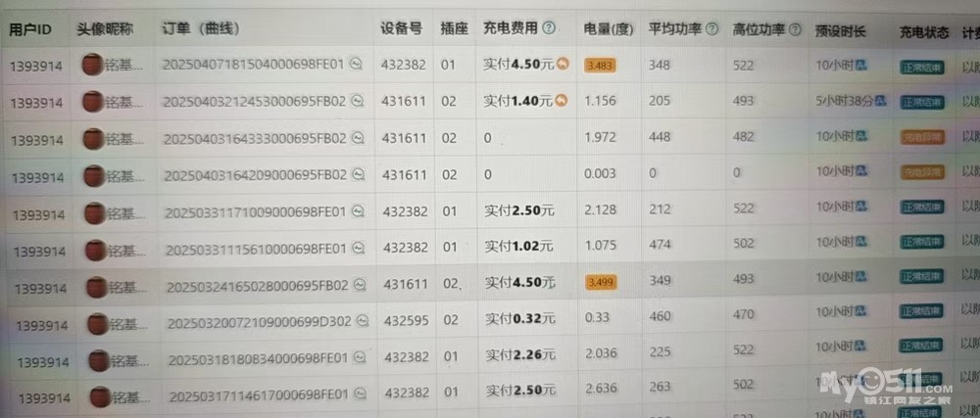
Task: Click orange status badge in 1.972 energy row
Action: pyautogui.click(x=920, y=138)
